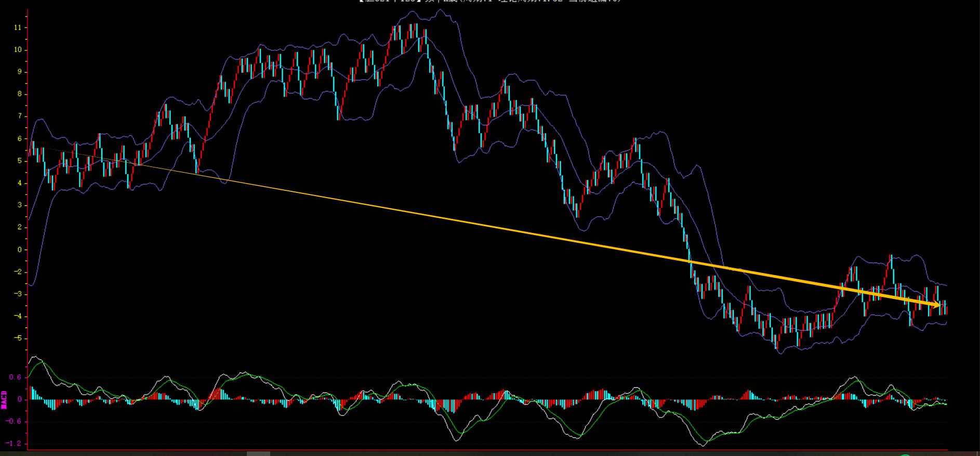Click the "-0.6" label on MACD axis
The height and width of the screenshot is (456, 980).
tap(14, 421)
